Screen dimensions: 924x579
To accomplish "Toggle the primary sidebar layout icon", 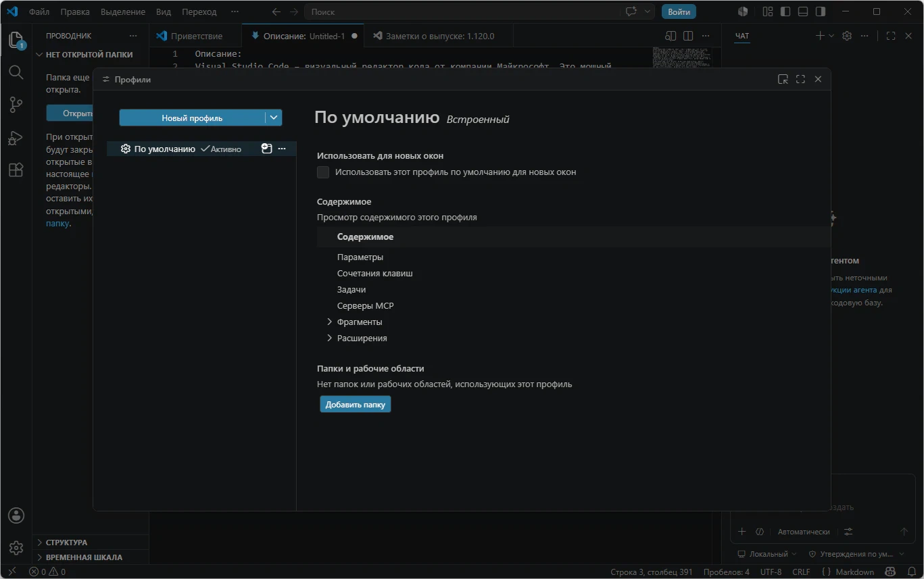I will [x=785, y=11].
